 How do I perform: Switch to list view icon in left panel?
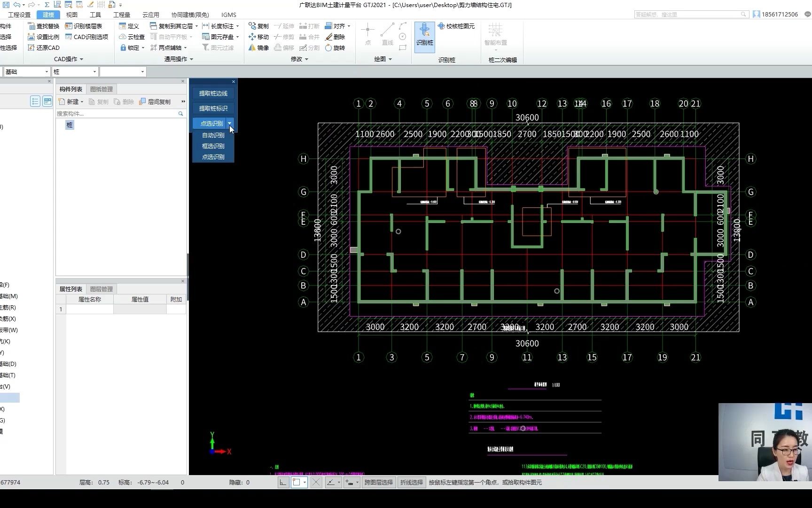click(35, 101)
